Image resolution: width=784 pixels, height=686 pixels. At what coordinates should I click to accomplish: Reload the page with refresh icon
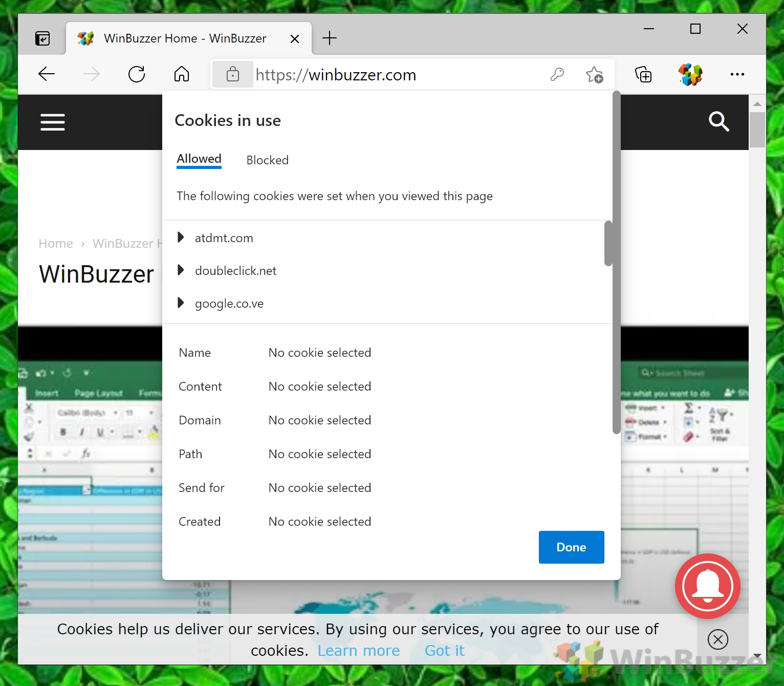pos(137,74)
